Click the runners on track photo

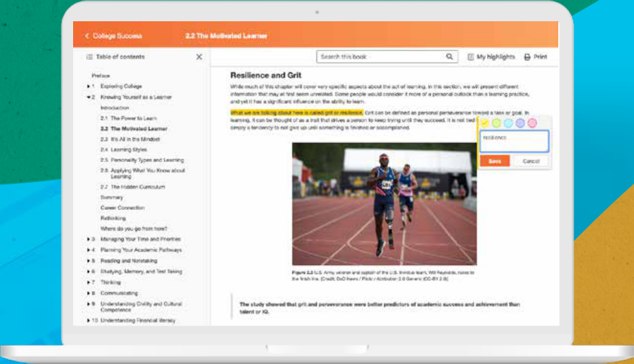point(384,204)
